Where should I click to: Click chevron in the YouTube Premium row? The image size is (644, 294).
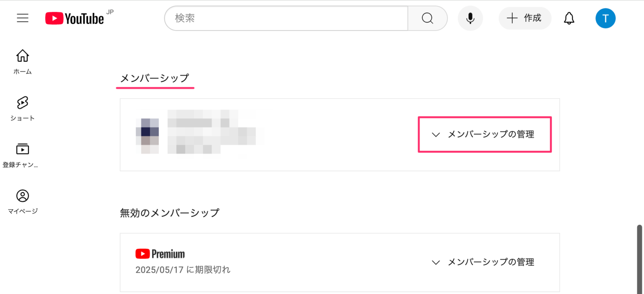click(x=436, y=262)
